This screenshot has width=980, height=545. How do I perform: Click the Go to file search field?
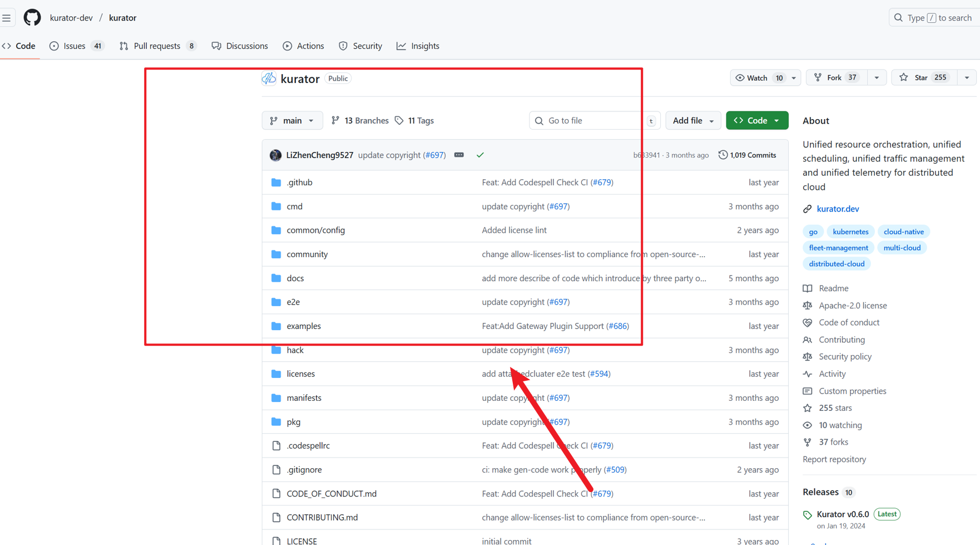(x=595, y=121)
